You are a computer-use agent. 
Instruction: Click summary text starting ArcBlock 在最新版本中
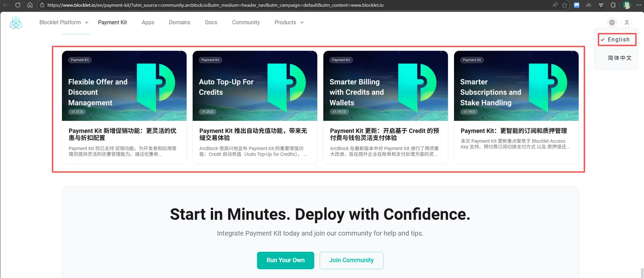[384, 151]
